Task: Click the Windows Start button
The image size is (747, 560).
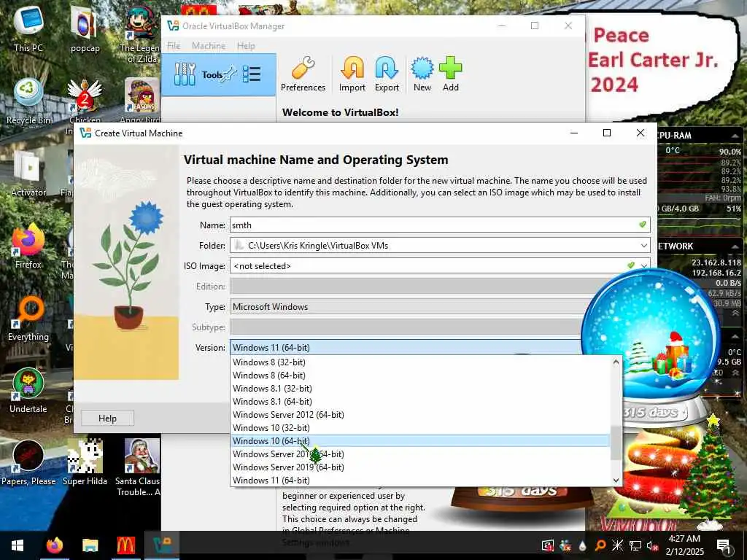Action: [x=18, y=545]
